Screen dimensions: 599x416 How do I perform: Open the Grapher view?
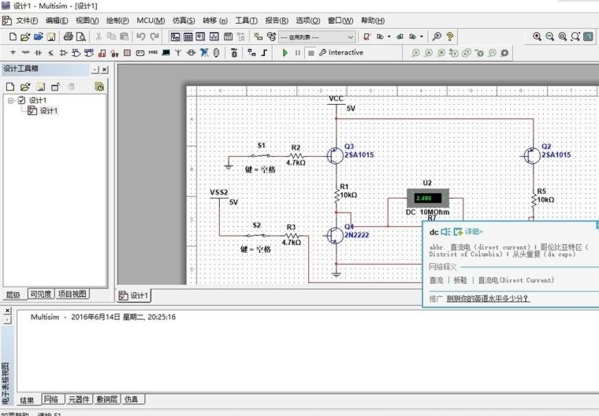(x=214, y=37)
